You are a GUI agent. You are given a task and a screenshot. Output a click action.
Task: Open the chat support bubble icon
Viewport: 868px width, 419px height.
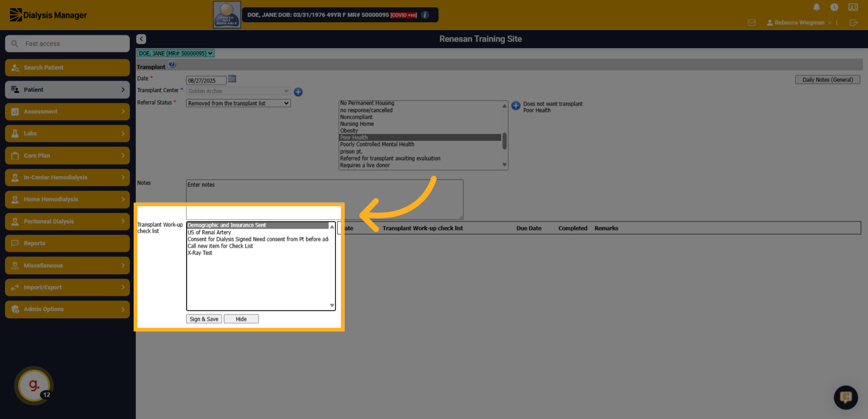pos(846,397)
